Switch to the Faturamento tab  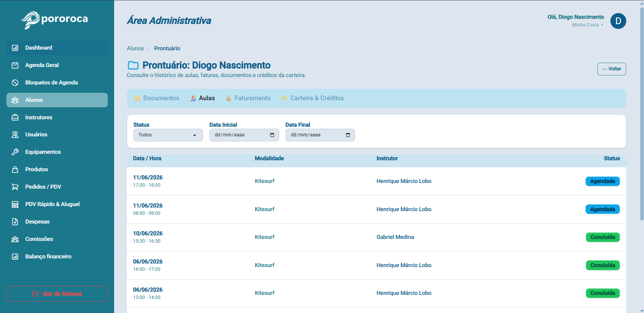point(248,98)
